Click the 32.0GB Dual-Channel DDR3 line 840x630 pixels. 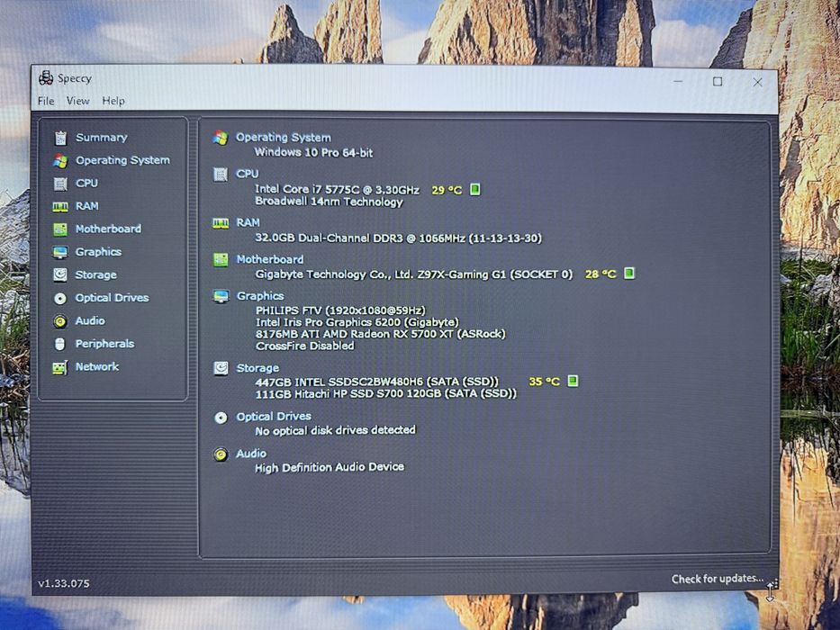pos(398,238)
